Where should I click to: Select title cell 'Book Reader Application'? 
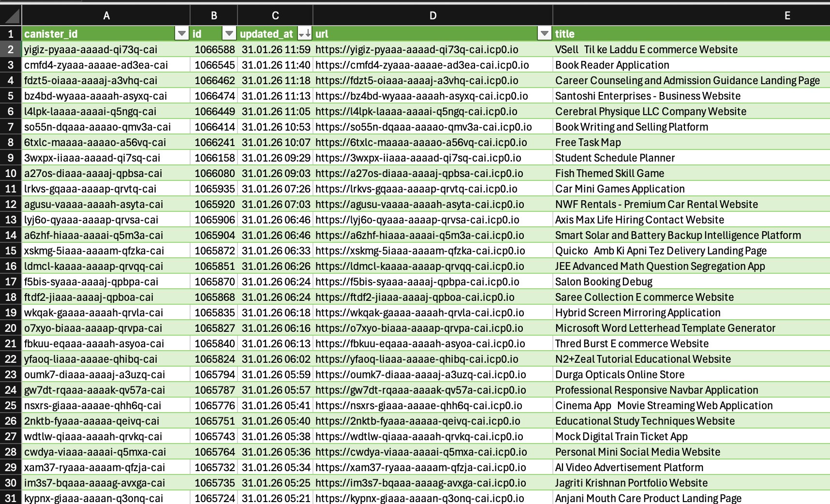click(x=691, y=65)
